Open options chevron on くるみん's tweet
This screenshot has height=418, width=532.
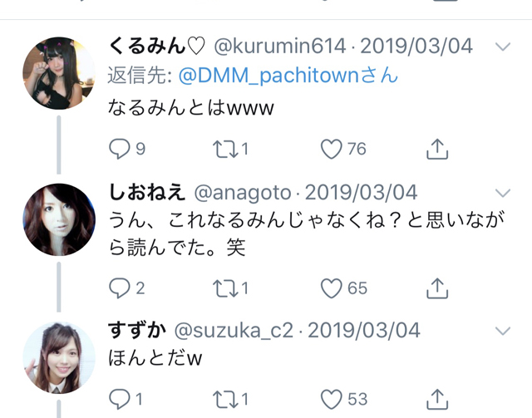(x=503, y=47)
